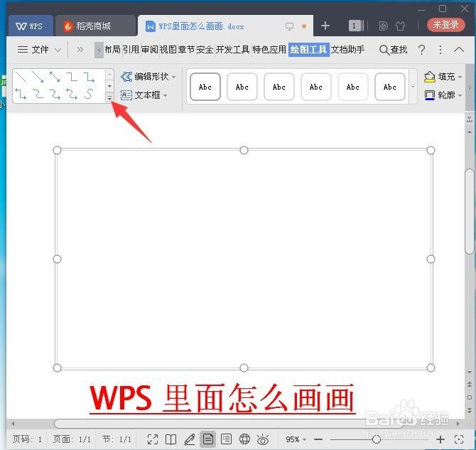Image resolution: width=476 pixels, height=450 pixels.
Task: Add a new tab with plus button
Action: click(x=325, y=26)
